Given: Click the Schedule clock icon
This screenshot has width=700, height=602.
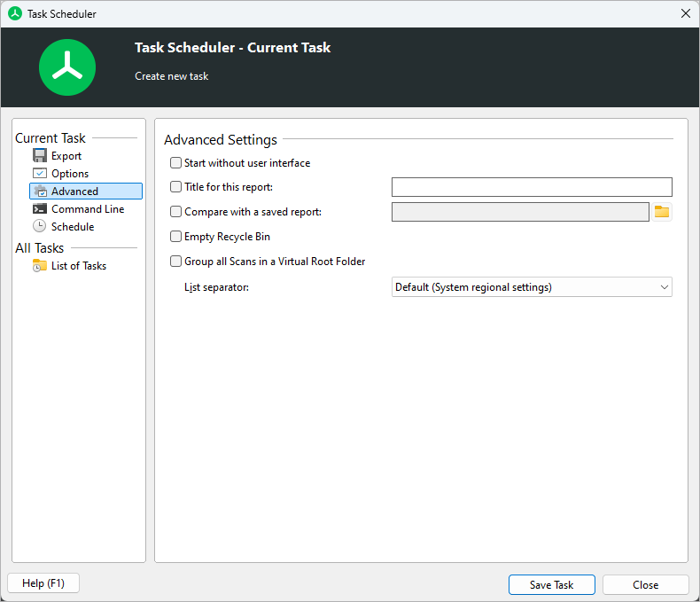Looking at the screenshot, I should click(x=40, y=227).
